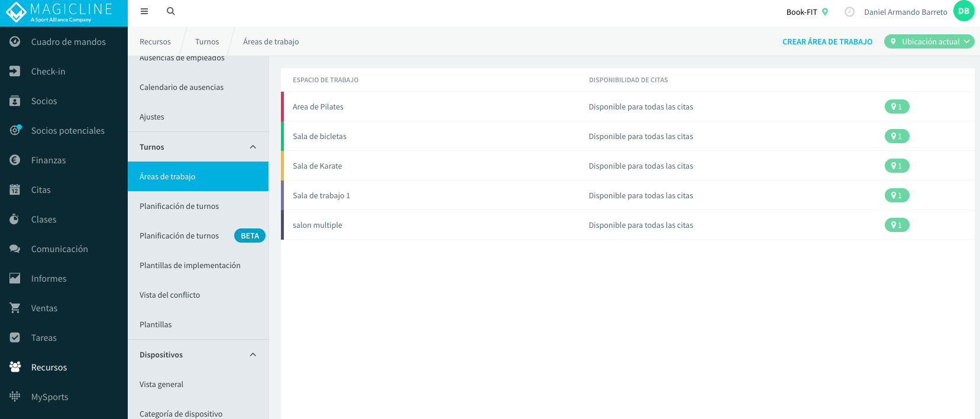The width and height of the screenshot is (980, 419).
Task: Open Comunicación in sidebar
Action: pyautogui.click(x=64, y=249)
